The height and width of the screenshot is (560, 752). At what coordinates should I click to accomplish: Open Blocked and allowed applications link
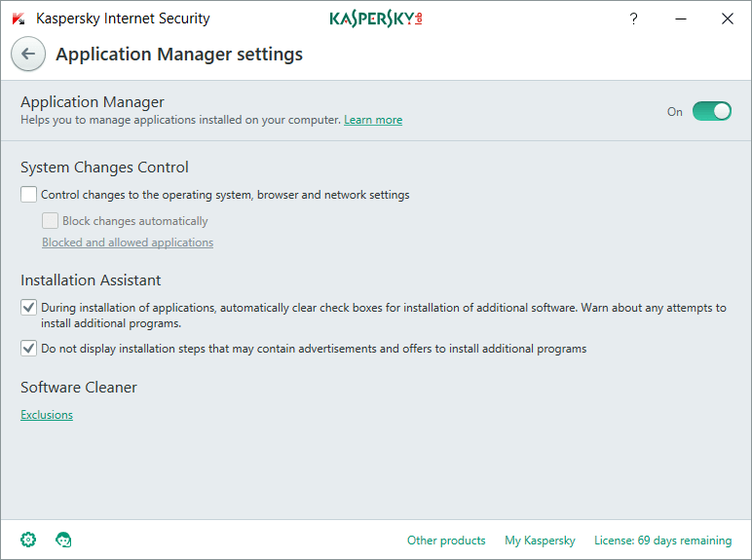pos(128,243)
